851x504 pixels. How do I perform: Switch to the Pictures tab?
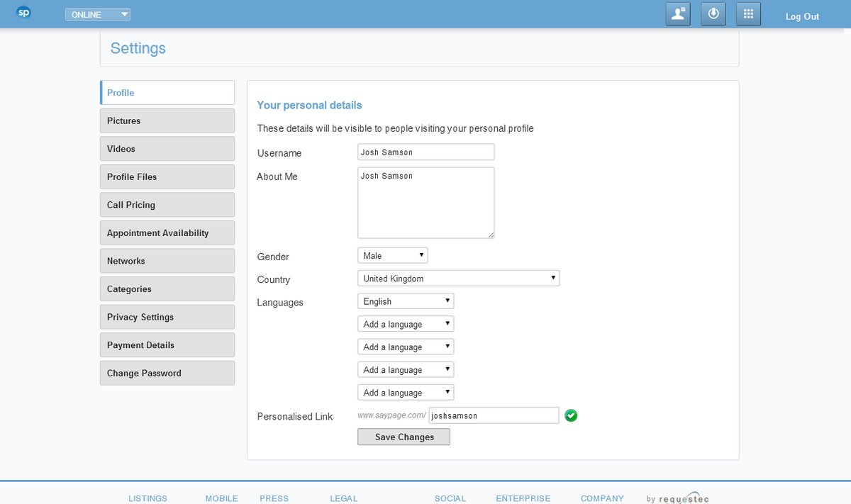[167, 121]
